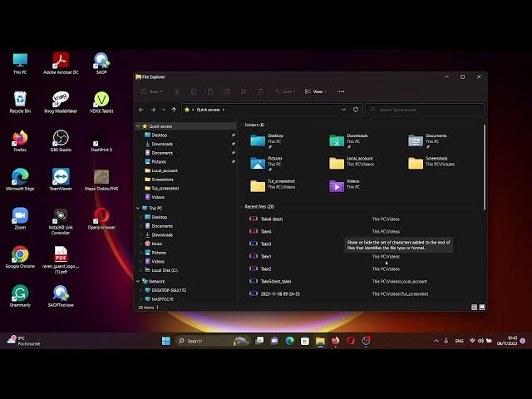Image resolution: width=532 pixels, height=399 pixels.
Task: Switch to details view in status bar
Action: [x=475, y=308]
